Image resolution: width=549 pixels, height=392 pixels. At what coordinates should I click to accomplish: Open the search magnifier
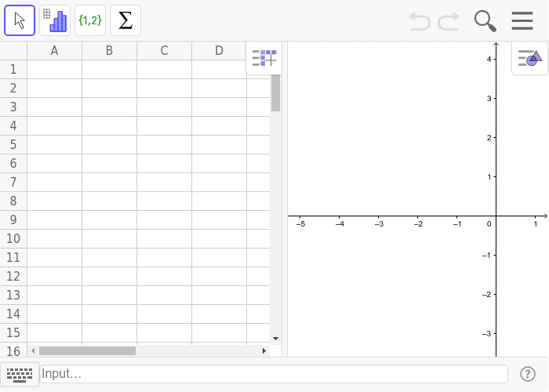pos(485,21)
